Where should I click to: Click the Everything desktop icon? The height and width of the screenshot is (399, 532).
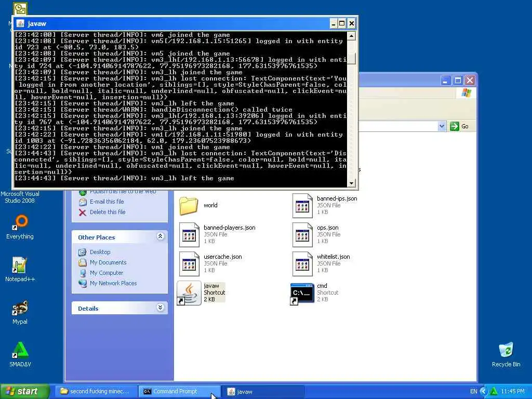point(20,222)
